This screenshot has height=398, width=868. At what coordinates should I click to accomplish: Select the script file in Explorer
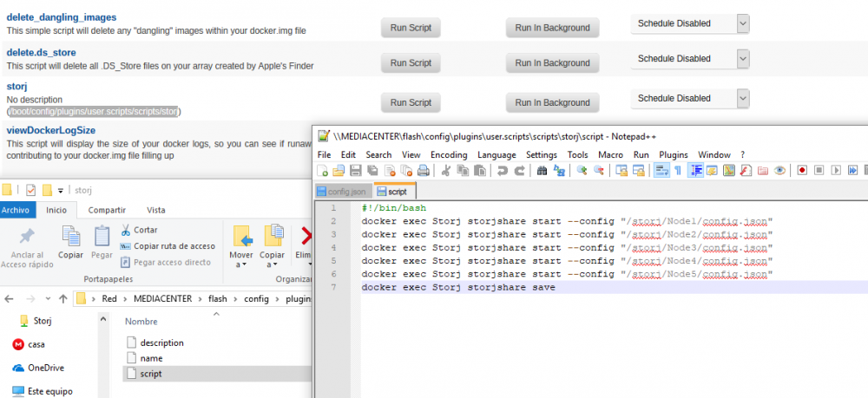click(x=217, y=374)
